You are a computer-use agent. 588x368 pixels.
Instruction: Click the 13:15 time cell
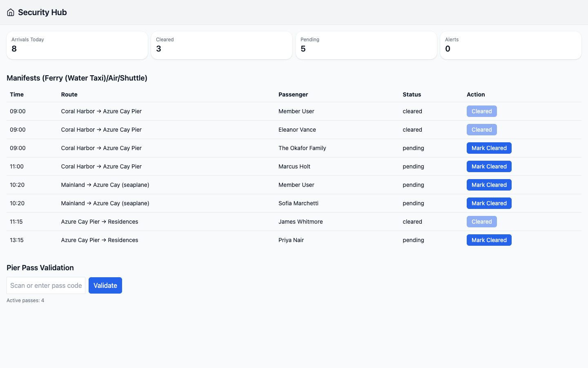click(x=17, y=240)
